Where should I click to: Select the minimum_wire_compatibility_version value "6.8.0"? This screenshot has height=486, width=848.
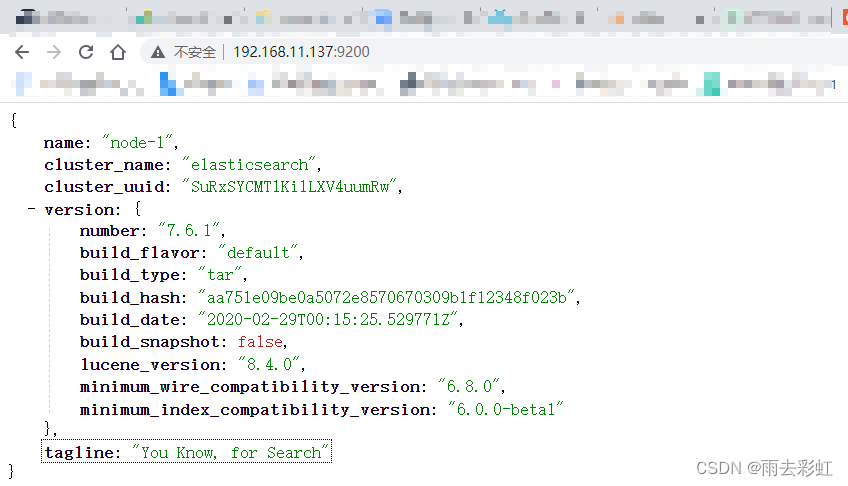pyautogui.click(x=469, y=387)
